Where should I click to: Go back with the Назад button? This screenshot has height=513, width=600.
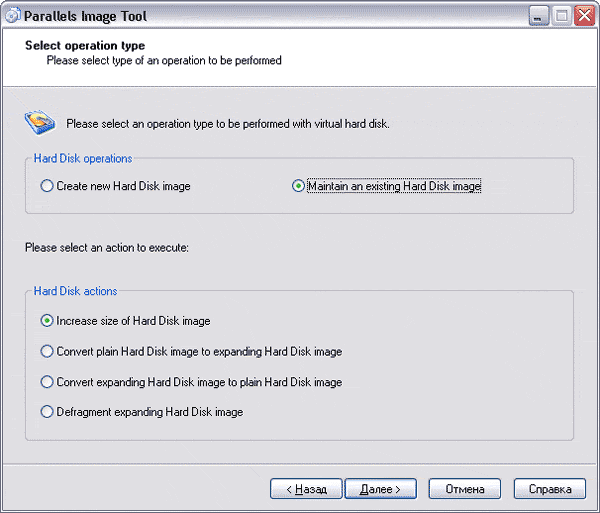[x=306, y=489]
